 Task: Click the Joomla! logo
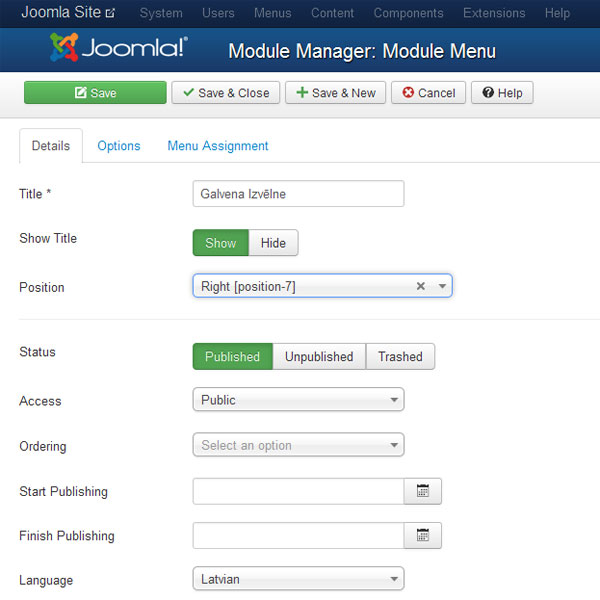tap(119, 47)
